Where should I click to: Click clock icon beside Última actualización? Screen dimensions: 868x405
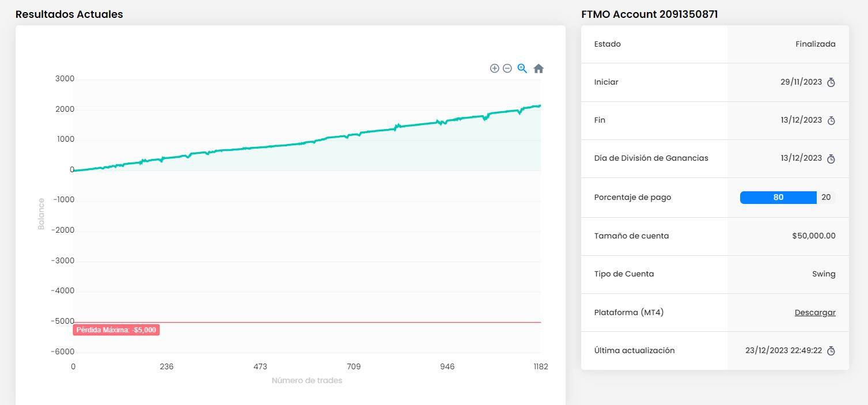pyautogui.click(x=831, y=351)
